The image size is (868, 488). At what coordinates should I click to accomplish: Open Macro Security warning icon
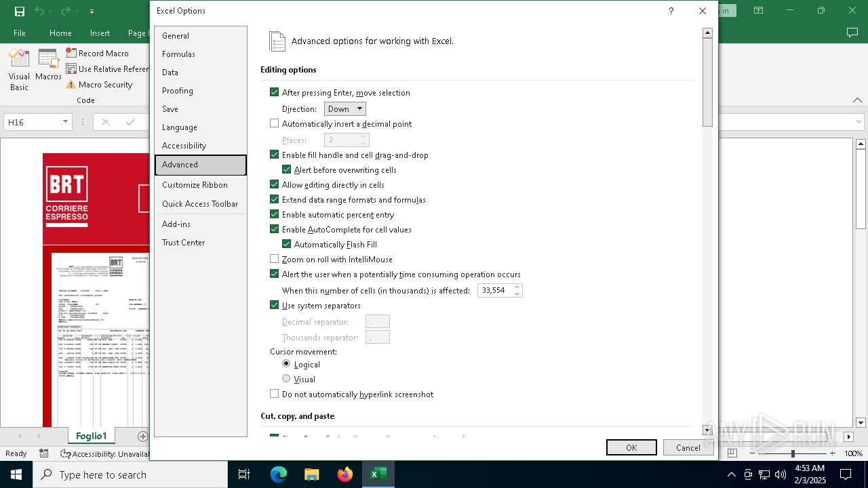tap(71, 85)
